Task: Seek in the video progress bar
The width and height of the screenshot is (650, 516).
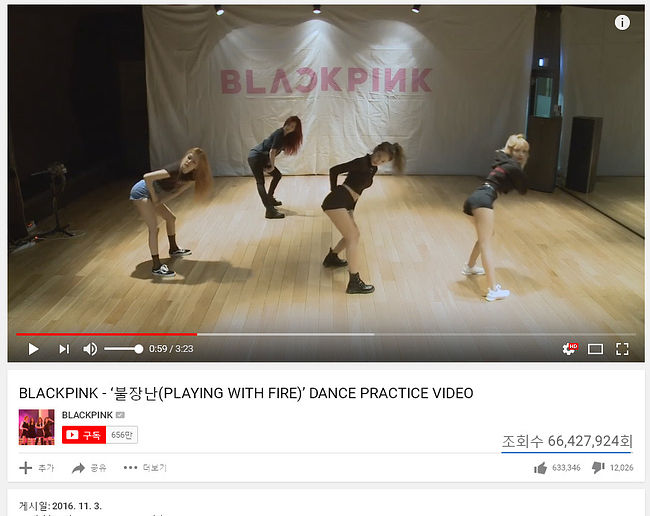Action: [x=326, y=334]
